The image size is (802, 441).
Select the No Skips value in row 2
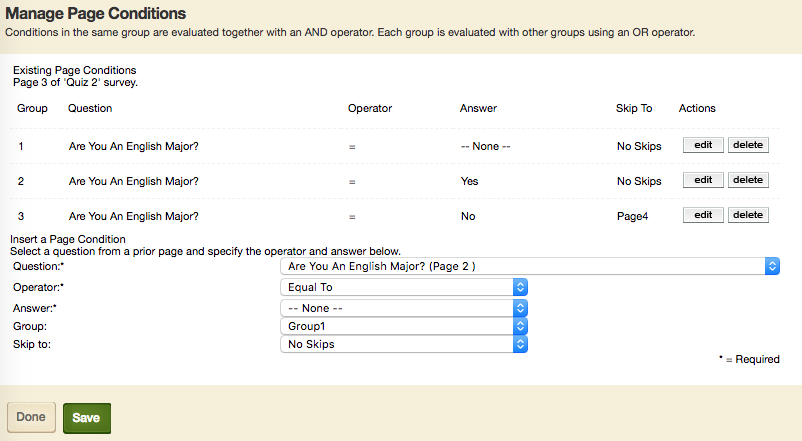(x=639, y=181)
